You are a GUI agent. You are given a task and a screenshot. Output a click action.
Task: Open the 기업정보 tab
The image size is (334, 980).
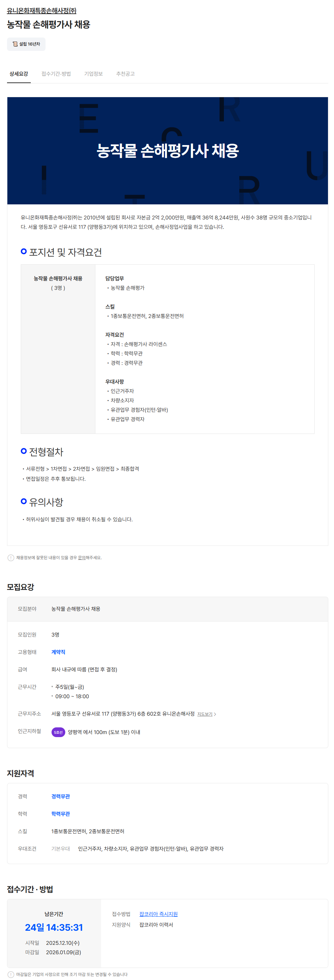pos(93,74)
